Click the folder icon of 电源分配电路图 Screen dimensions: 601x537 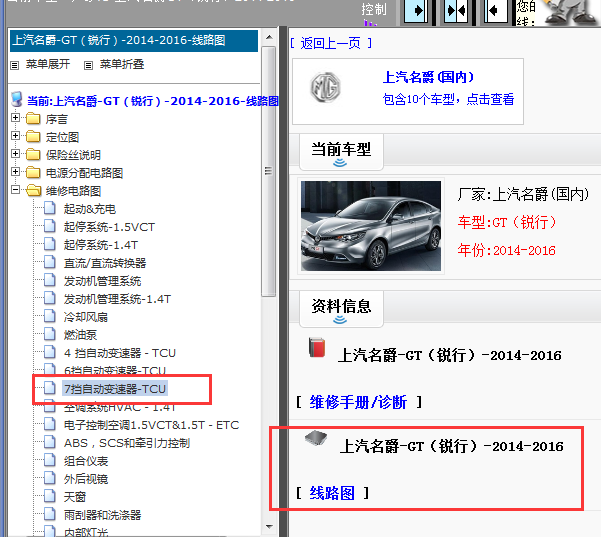(x=33, y=172)
